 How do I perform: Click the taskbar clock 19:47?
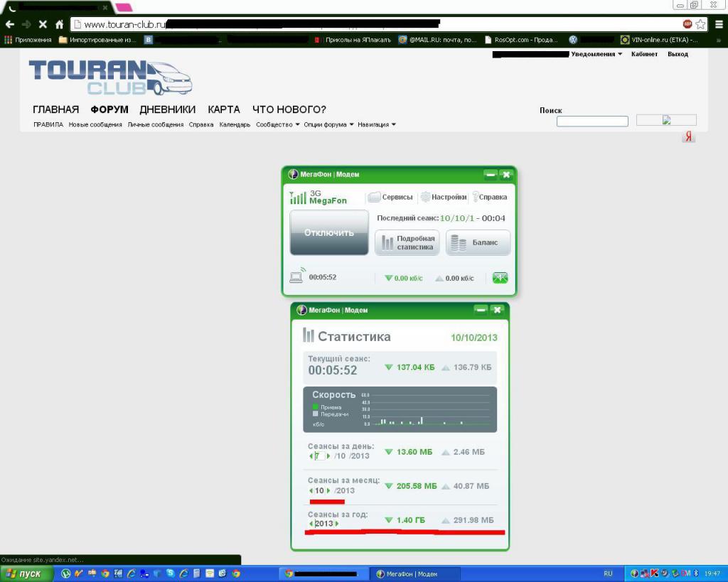point(712,573)
